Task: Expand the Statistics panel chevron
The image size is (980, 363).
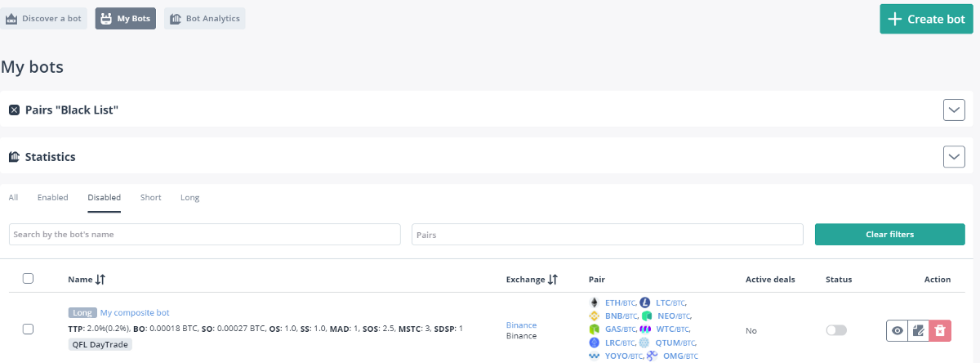Action: [x=954, y=156]
